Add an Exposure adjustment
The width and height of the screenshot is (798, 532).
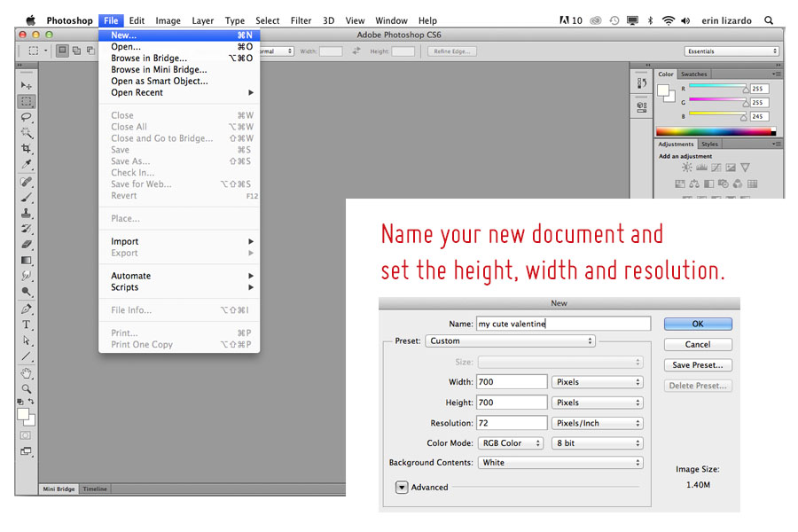(x=731, y=168)
